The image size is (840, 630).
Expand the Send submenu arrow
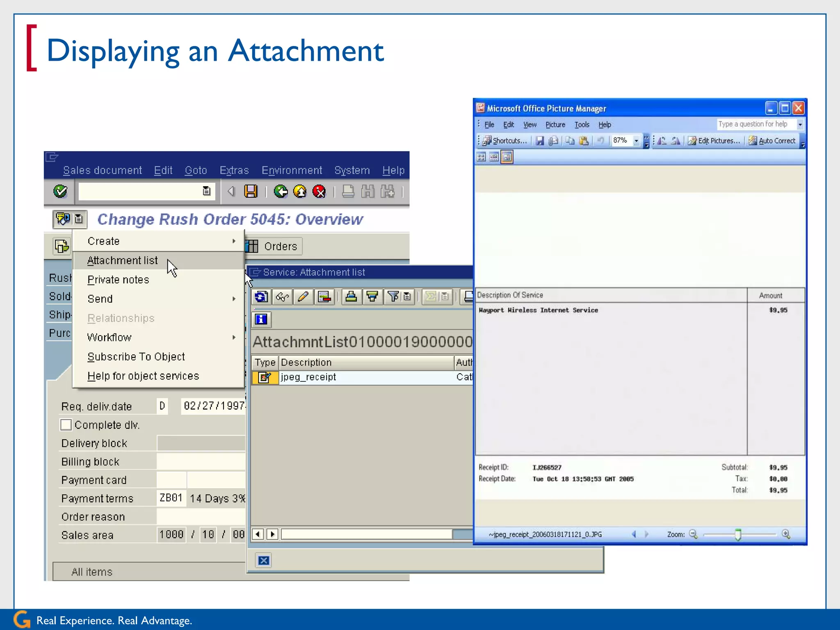[x=234, y=299]
